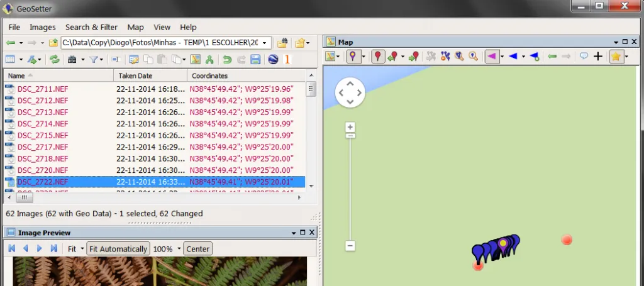The image size is (644, 286).
Task: Click the black crosshair plus icon on map toolbar
Action: (598, 57)
